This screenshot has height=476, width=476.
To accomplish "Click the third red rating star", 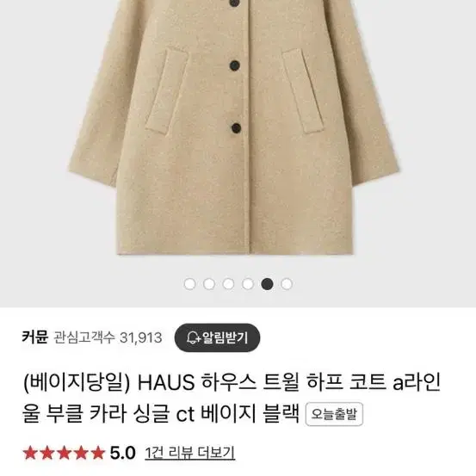I will point(64,453).
